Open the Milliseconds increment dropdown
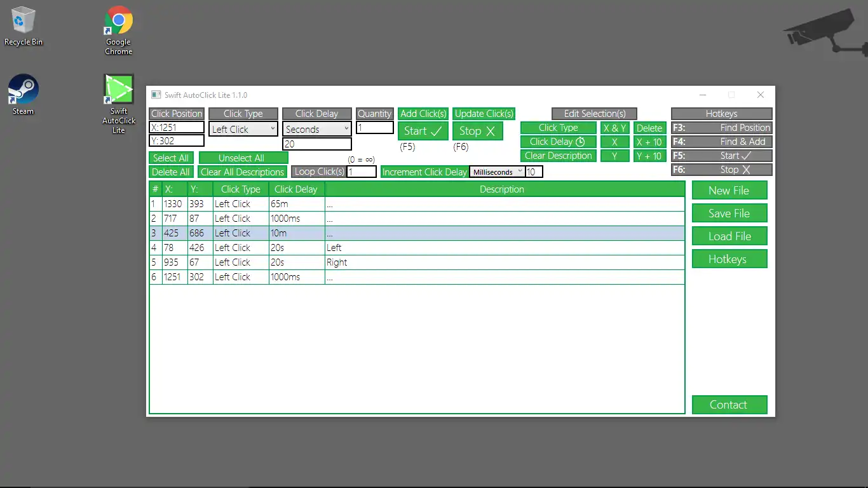Viewport: 868px width, 488px height. point(498,172)
